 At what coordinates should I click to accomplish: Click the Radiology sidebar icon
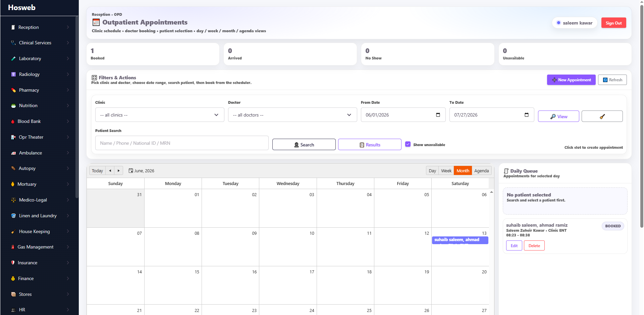[13, 74]
